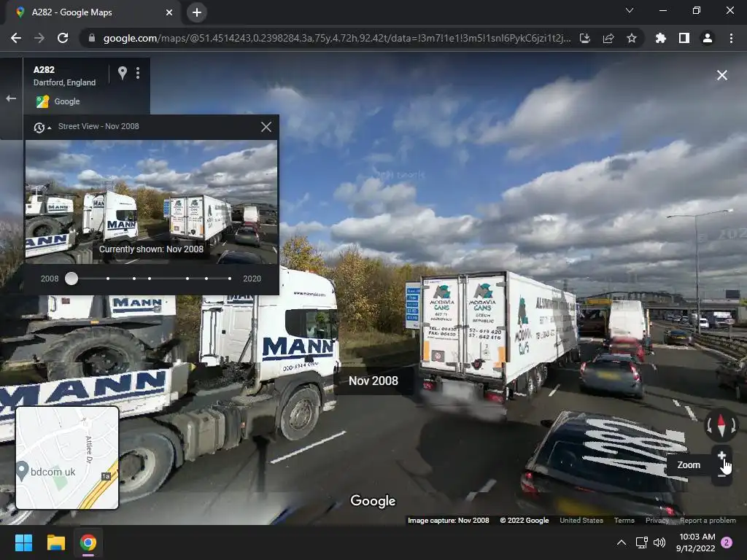Image resolution: width=747 pixels, height=560 pixels.
Task: Open the volume control in system tray
Action: (x=659, y=542)
